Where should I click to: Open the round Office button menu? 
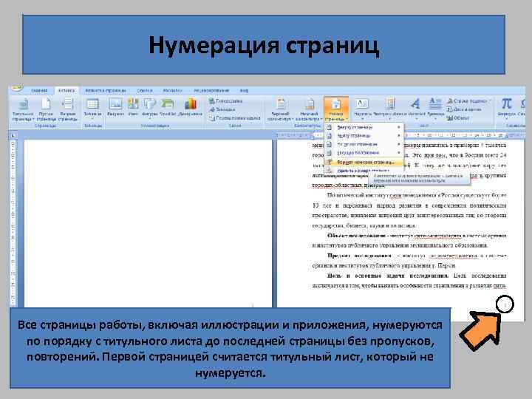[17, 89]
